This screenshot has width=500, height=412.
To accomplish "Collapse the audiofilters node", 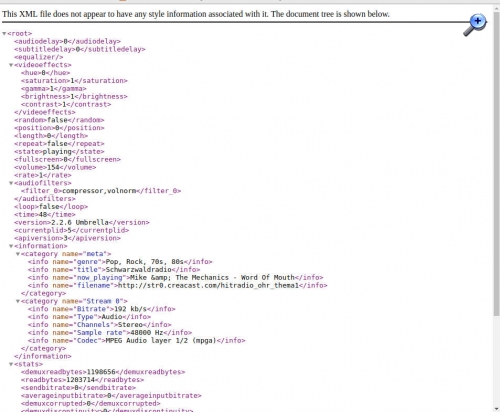I will tap(11, 183).
